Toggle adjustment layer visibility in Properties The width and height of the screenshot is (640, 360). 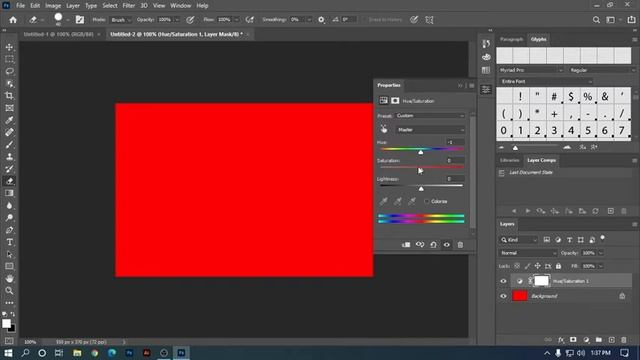point(447,244)
